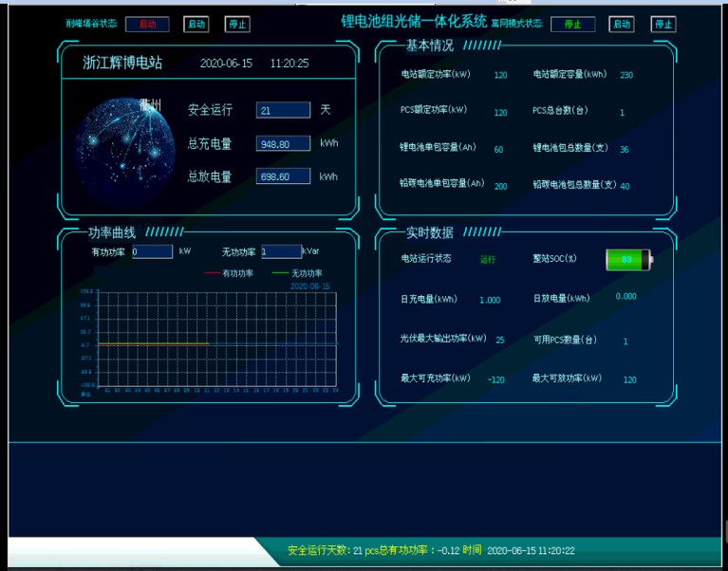Screen dimensions: 728x571
Task: Click the 最大可充功率(kW) value -120
Action: [495, 380]
